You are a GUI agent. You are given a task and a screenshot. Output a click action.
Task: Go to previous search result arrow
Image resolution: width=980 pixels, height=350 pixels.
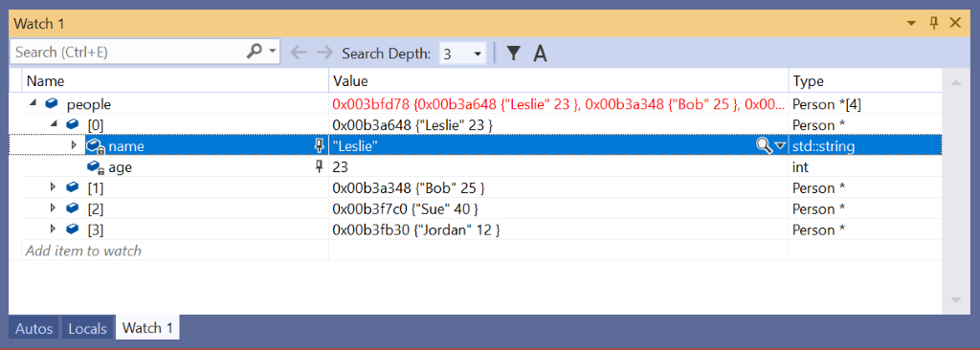300,54
